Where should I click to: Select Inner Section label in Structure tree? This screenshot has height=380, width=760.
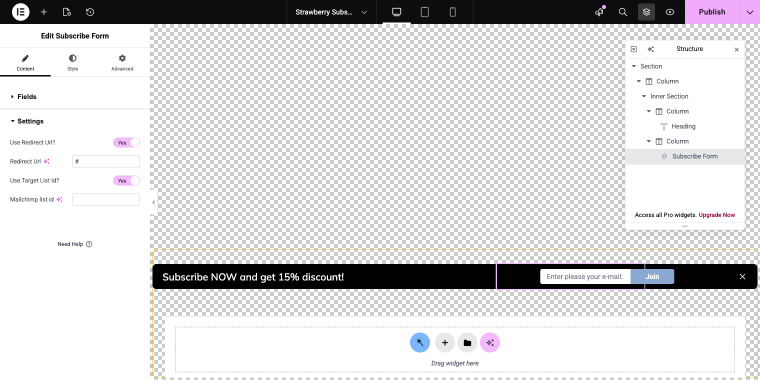click(669, 96)
